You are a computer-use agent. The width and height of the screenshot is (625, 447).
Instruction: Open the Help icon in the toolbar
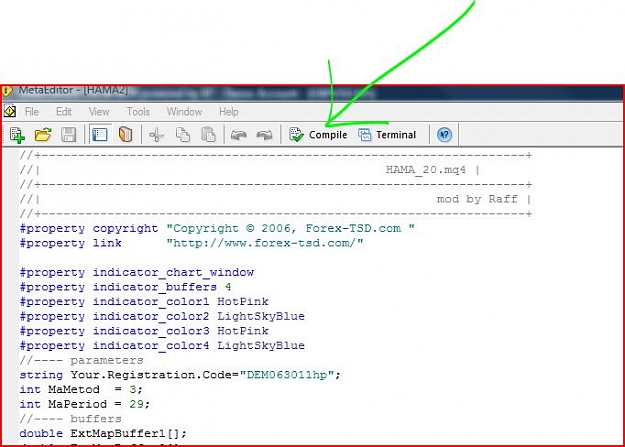coord(444,135)
